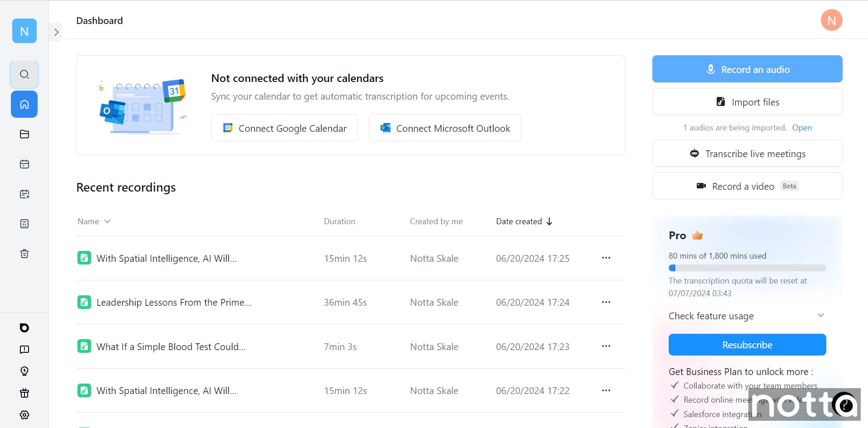Open the lightbulb tips icon

pos(24,371)
